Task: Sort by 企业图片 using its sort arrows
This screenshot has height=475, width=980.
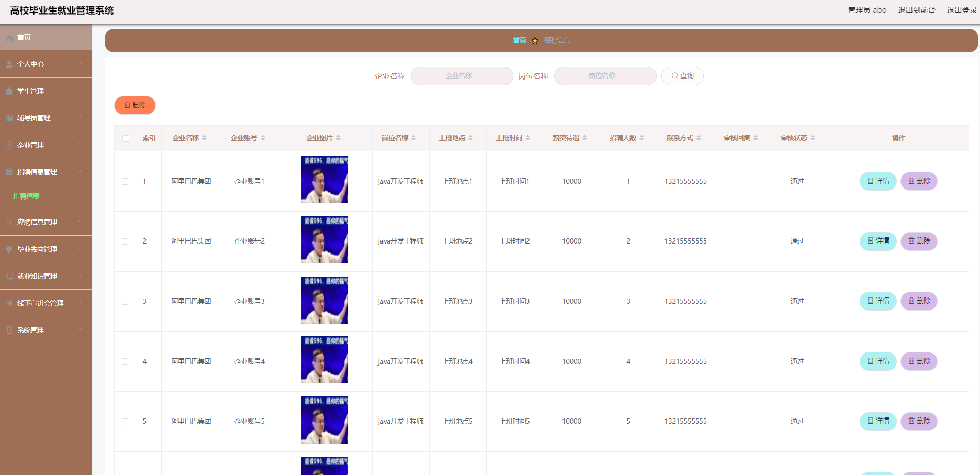Action: click(339, 138)
